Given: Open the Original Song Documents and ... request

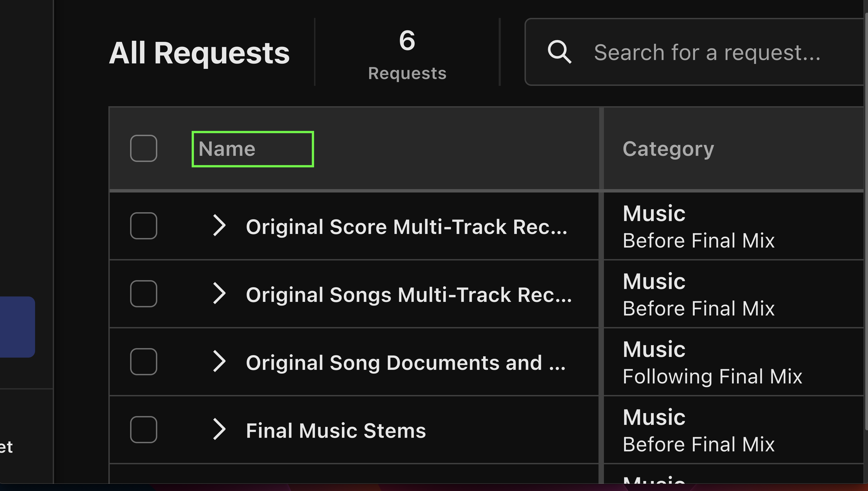Looking at the screenshot, I should click(x=406, y=363).
